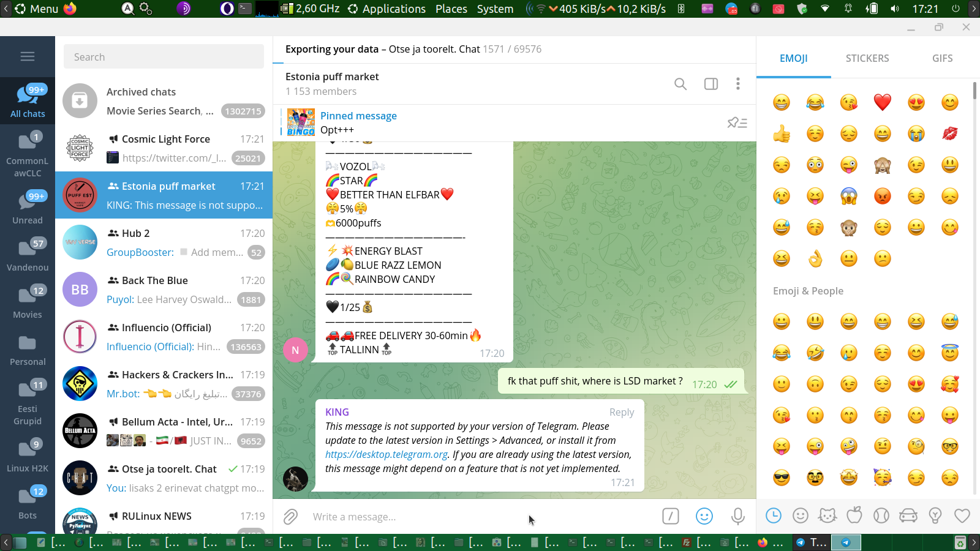This screenshot has height=551, width=980.
Task: Jump to the smileys and people category
Action: (x=801, y=516)
